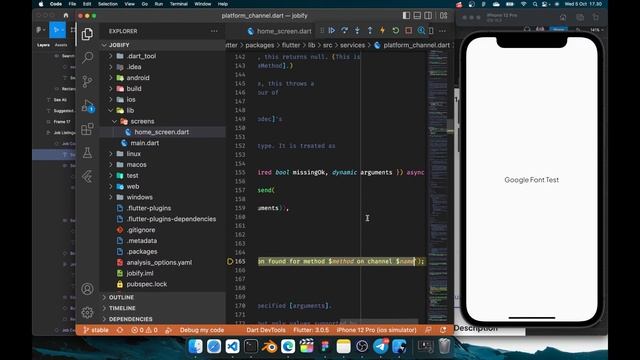Click Flutter: 3.0.5 version in status bar
The image size is (640, 360).
pos(311,330)
